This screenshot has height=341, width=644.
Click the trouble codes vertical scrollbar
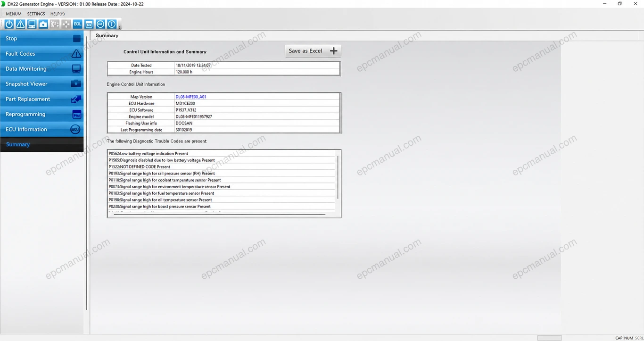pos(338,177)
